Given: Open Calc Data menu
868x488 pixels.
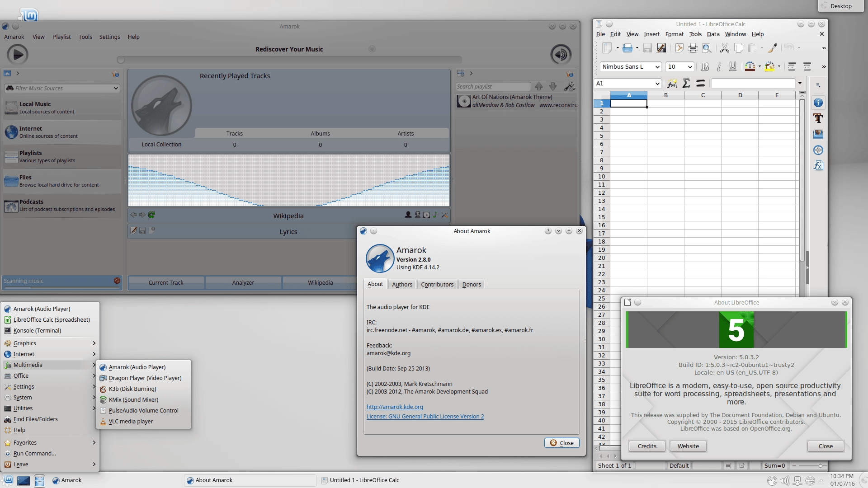Looking at the screenshot, I should tap(713, 34).
